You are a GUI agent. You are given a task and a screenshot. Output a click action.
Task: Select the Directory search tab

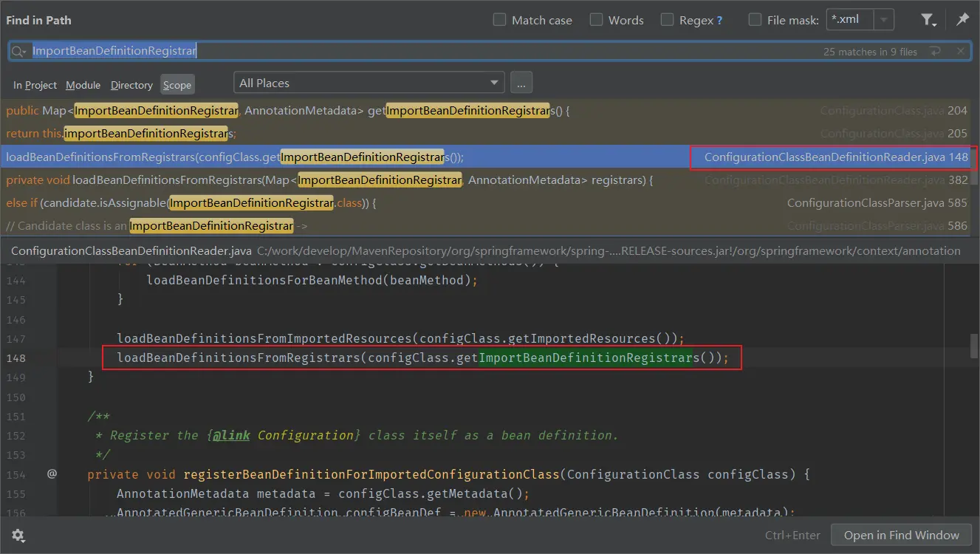click(131, 85)
